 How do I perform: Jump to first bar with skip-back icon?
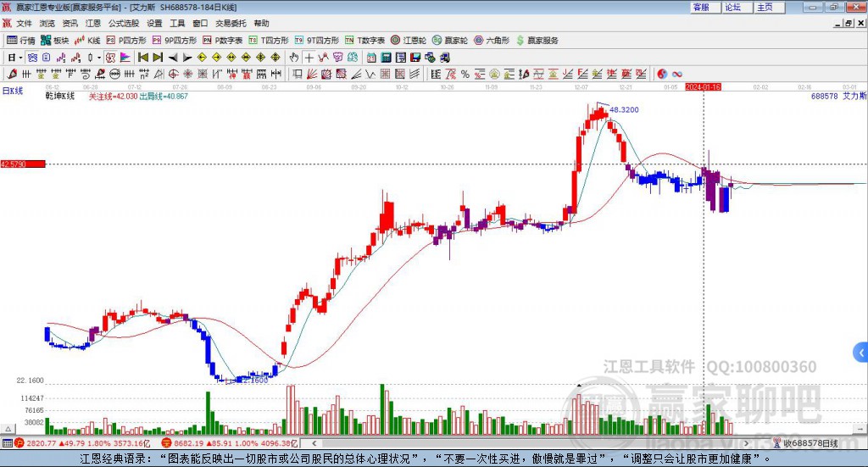tap(142, 58)
